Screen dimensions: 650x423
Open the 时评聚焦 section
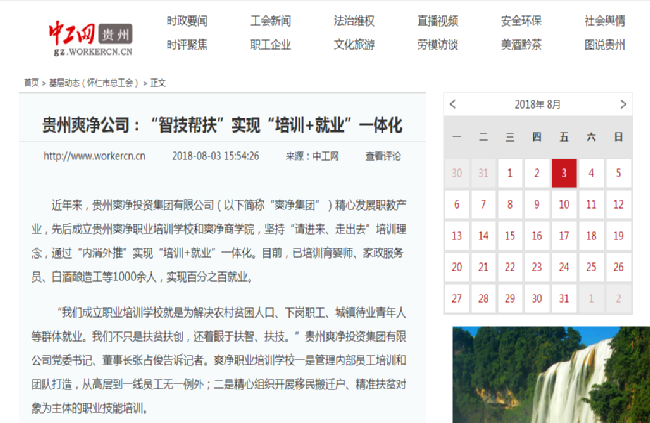pyautogui.click(x=187, y=44)
